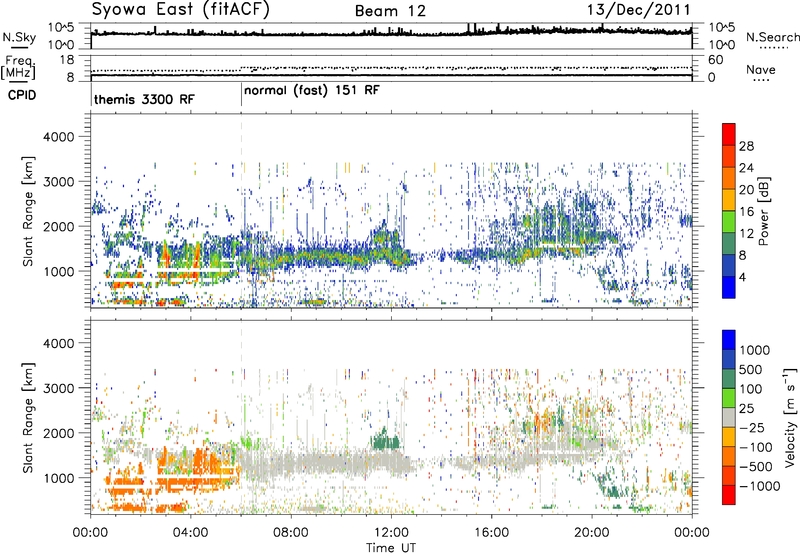The width and height of the screenshot is (800, 554).
Task: Click the 'normal (fast) 151 RF' CPID text
Action: coord(312,91)
